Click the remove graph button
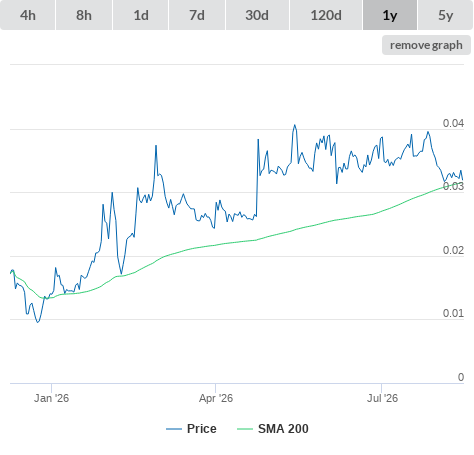 (x=426, y=45)
